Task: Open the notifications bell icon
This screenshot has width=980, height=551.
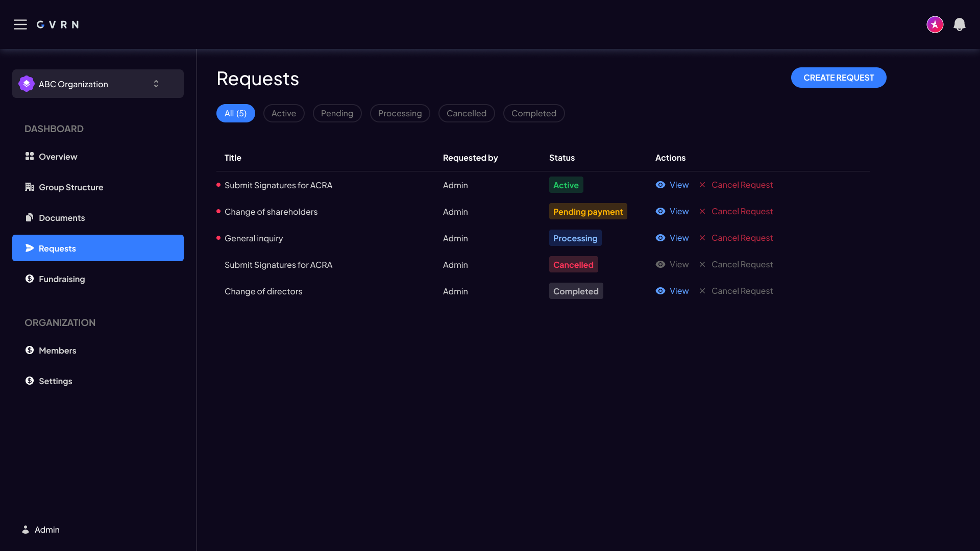Action: coord(960,24)
